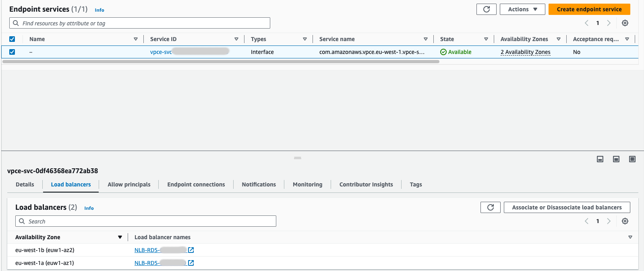This screenshot has height=271, width=644.
Task: Toggle the select-all endpoint services checkbox
Action: click(x=12, y=39)
